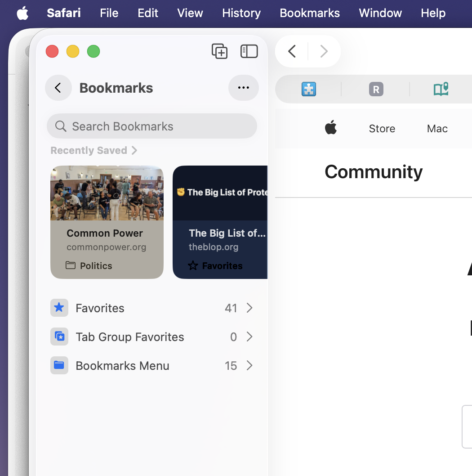Open the Apple menu

pyautogui.click(x=23, y=13)
